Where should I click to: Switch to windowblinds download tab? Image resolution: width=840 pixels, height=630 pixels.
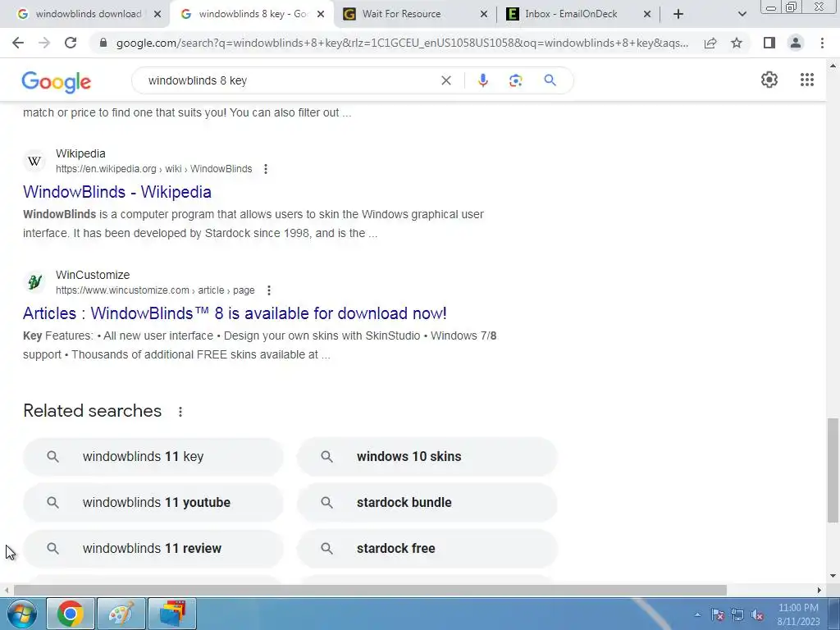tap(87, 14)
